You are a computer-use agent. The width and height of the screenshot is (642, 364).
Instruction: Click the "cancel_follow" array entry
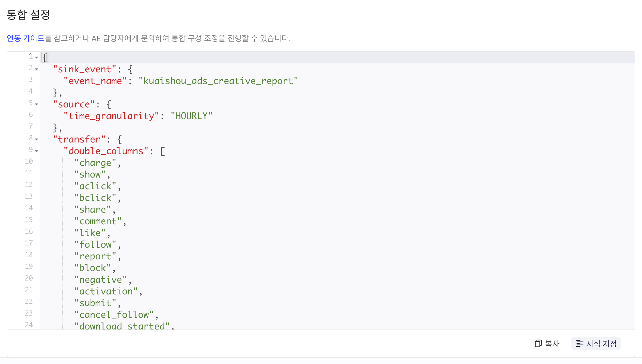pyautogui.click(x=114, y=315)
